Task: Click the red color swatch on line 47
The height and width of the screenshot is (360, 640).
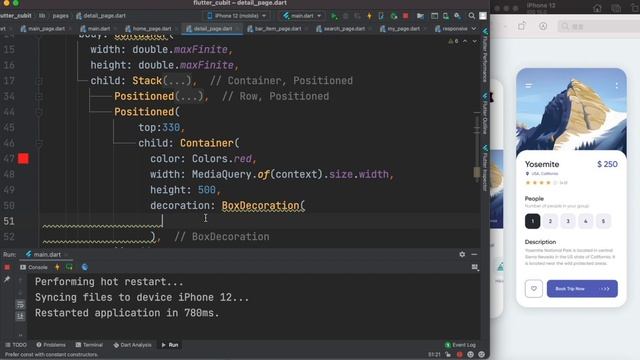Action: click(23, 159)
